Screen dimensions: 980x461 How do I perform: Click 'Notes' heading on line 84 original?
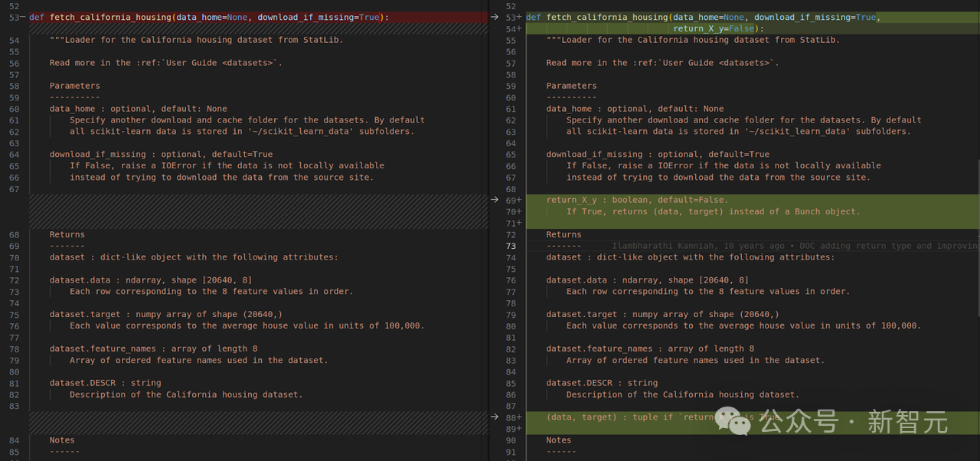[62, 440]
